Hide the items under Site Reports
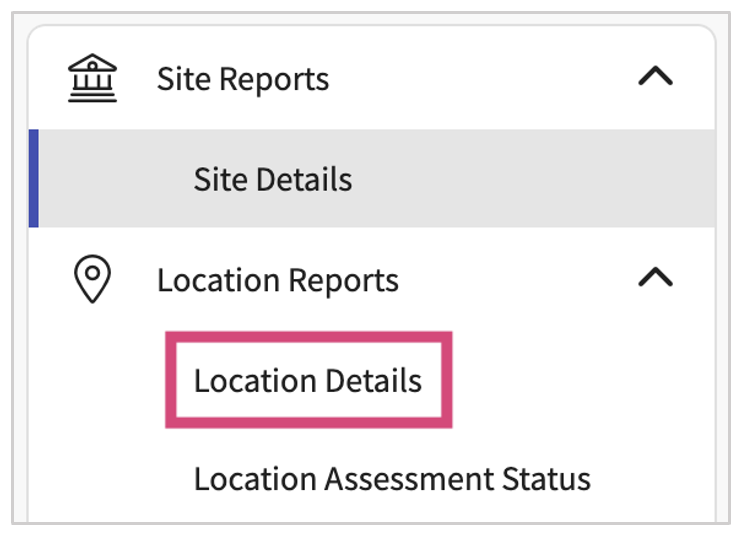The height and width of the screenshot is (534, 742). coord(655,78)
